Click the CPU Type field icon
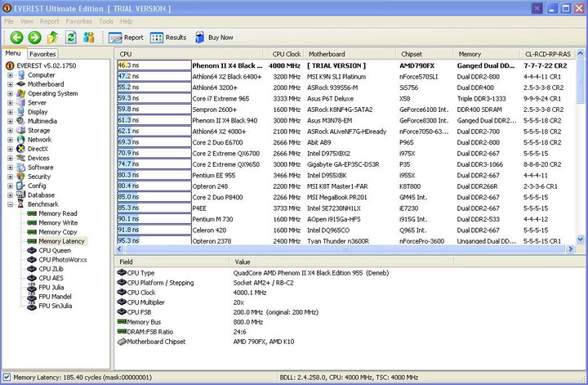 pyautogui.click(x=122, y=272)
